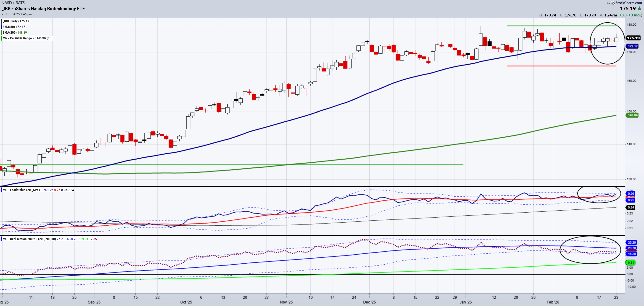Click the "Jan '26" date axis marker
Screen dimensions: 644x306
pos(466,302)
